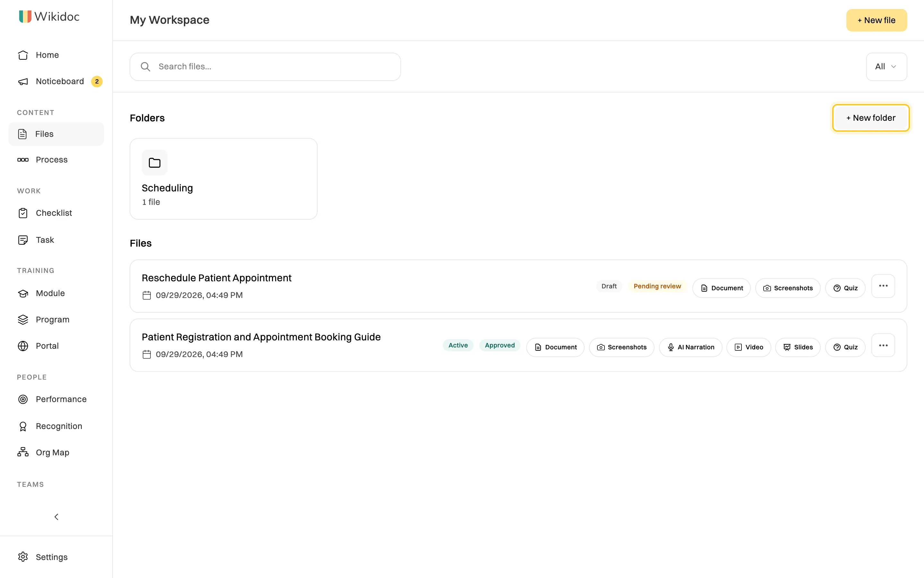Click the Scheduling folder icon
The image size is (924, 578).
point(155,162)
